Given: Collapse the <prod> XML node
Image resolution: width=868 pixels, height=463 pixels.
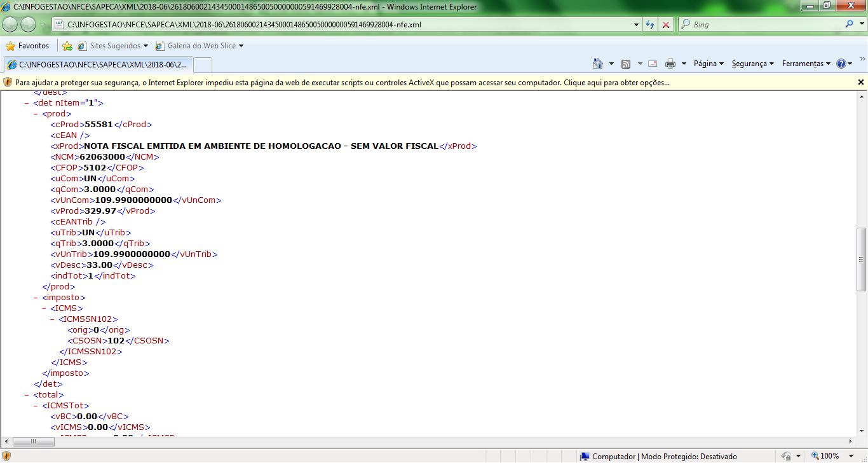Looking at the screenshot, I should click(x=36, y=114).
